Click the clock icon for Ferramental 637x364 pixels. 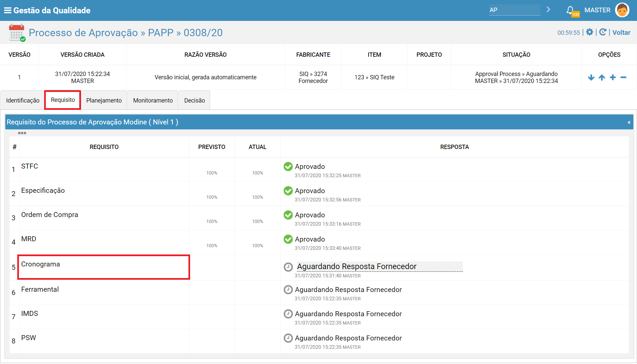click(x=288, y=290)
